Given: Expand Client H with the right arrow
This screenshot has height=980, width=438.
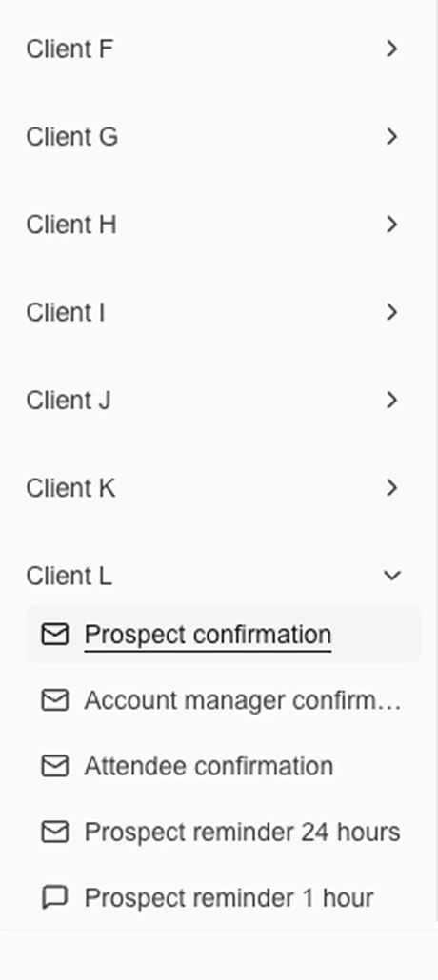Looking at the screenshot, I should point(391,225).
